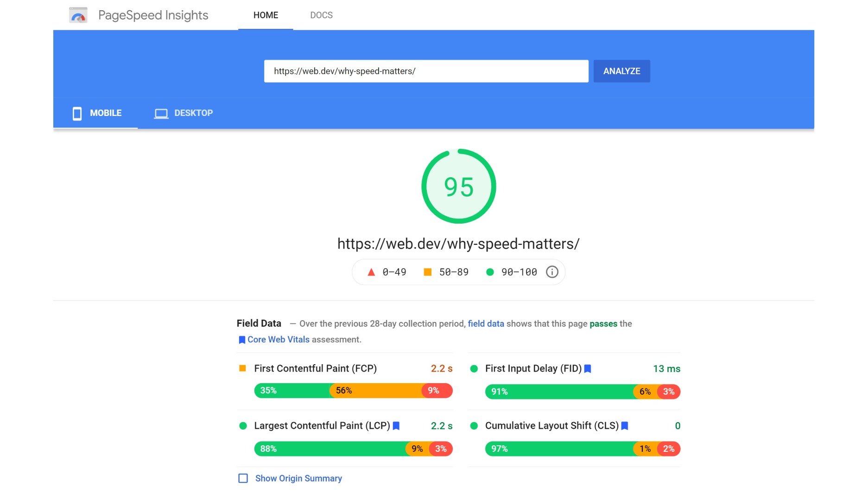Click the Largest Contentful Paint (LCP) label
Screen dimensions: 868x501
pos(322,426)
